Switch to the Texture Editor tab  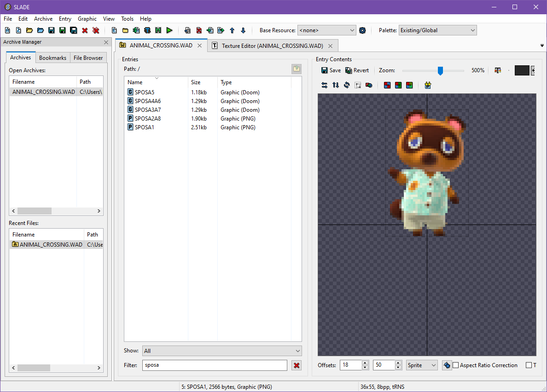[273, 46]
